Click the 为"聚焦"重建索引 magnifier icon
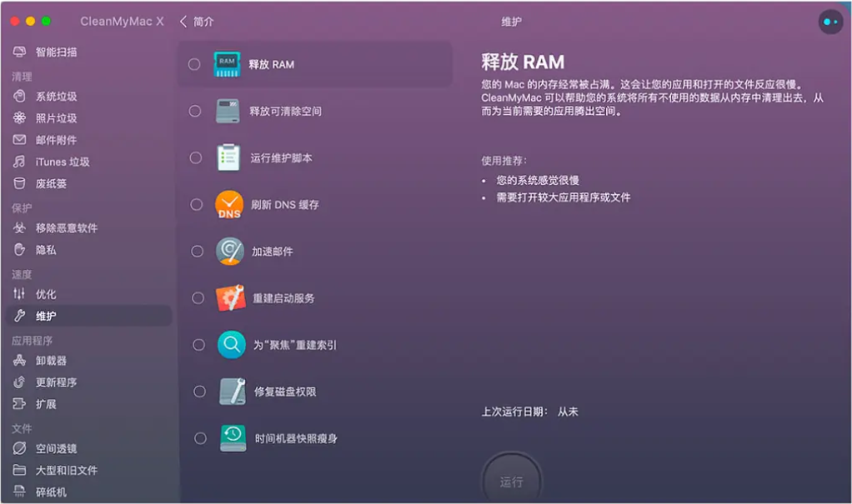The image size is (852, 504). pyautogui.click(x=232, y=345)
